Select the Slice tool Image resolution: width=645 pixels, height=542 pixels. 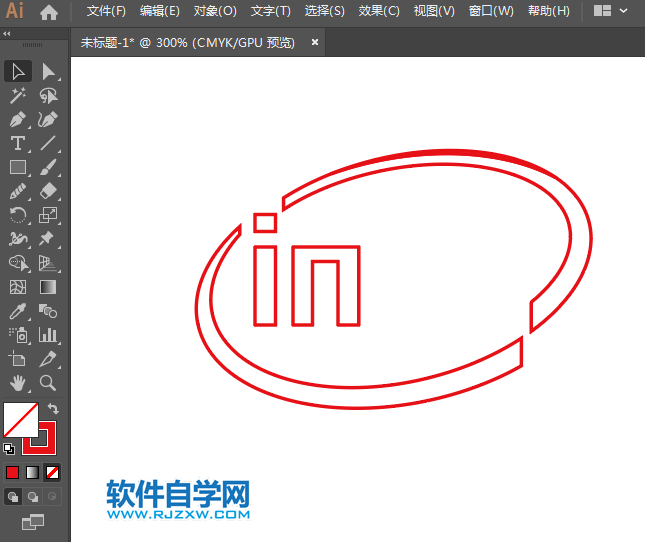[x=49, y=359]
